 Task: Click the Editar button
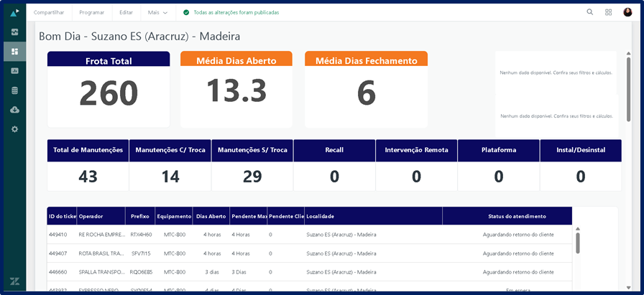(x=126, y=12)
